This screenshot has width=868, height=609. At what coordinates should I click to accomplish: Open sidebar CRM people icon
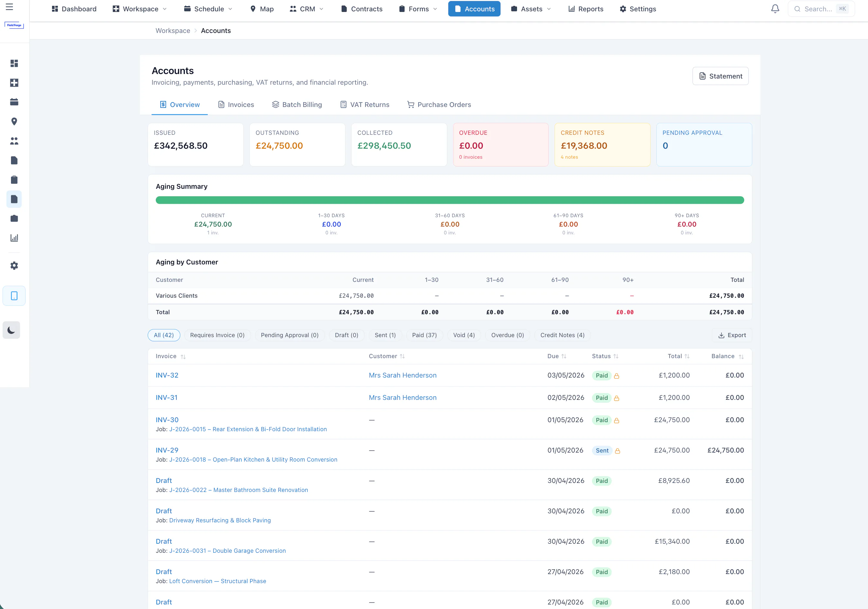(x=14, y=141)
